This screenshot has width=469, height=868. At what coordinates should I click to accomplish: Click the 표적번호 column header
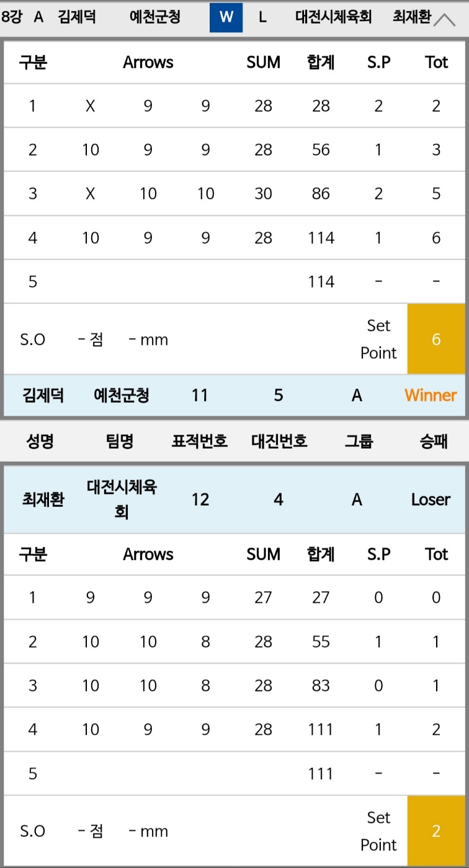[200, 441]
